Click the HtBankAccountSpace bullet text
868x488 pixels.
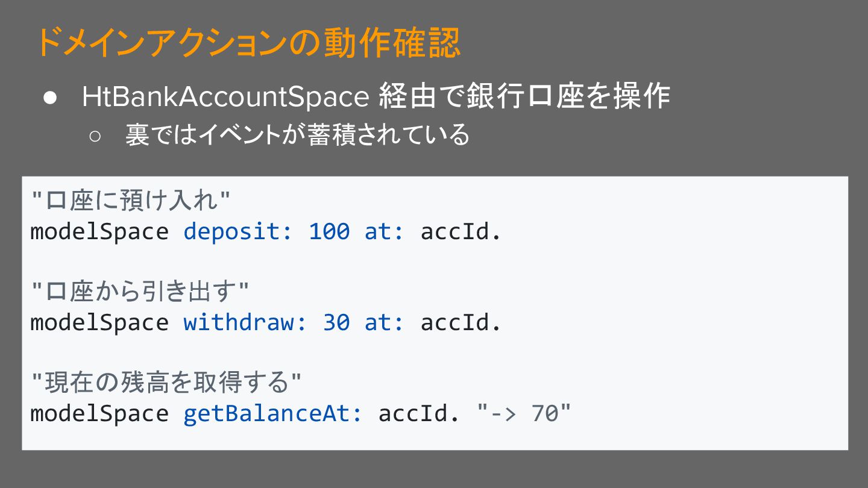pos(376,96)
